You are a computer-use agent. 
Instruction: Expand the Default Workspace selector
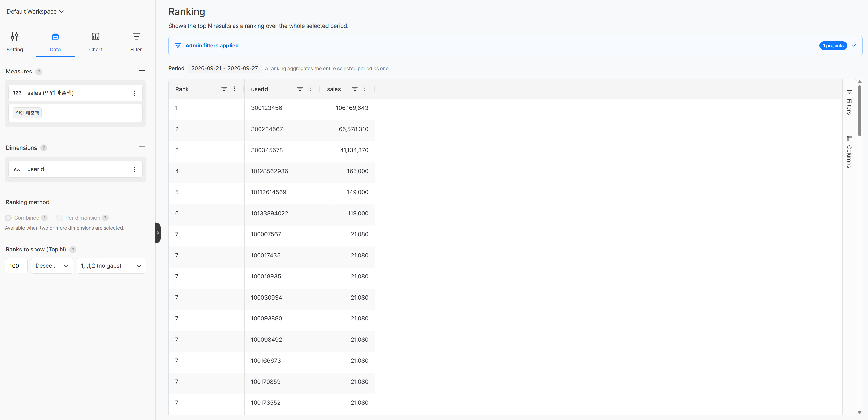35,11
